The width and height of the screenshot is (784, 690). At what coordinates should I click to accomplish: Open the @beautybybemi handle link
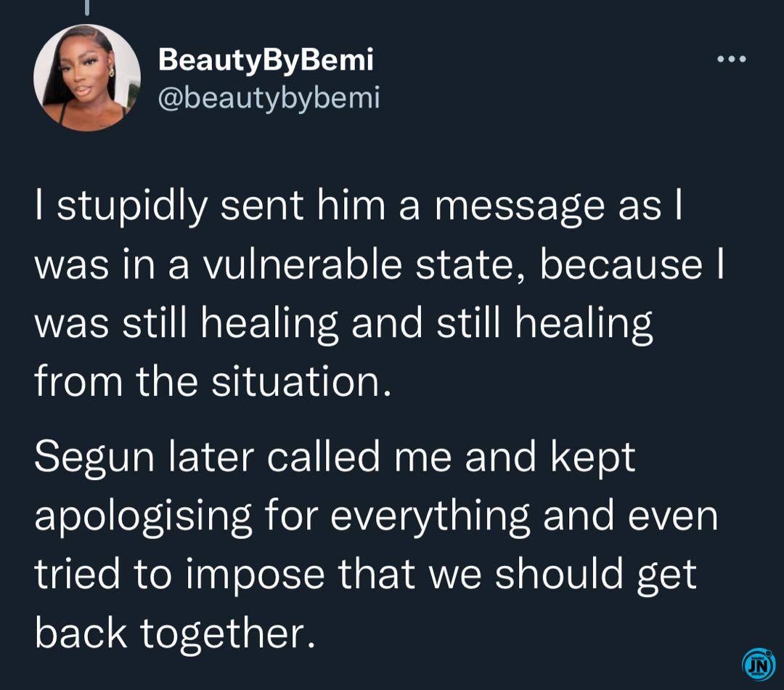tap(269, 97)
